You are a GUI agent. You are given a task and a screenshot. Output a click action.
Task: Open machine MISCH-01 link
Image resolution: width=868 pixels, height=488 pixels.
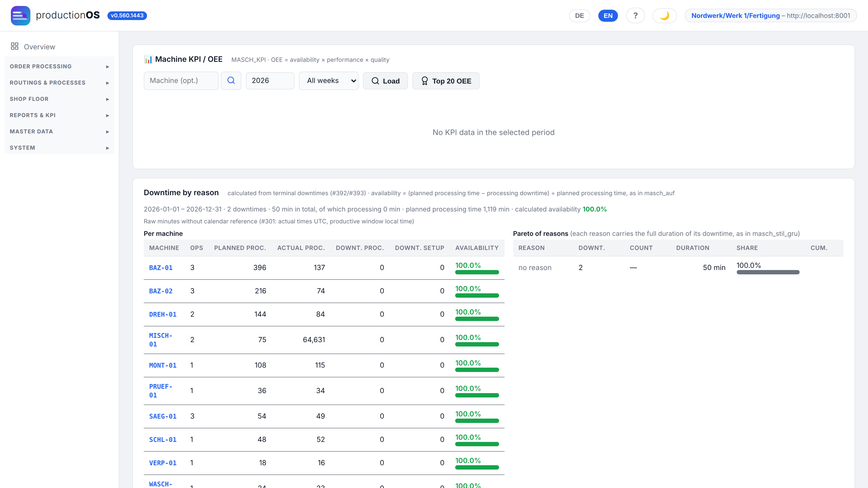tap(161, 340)
